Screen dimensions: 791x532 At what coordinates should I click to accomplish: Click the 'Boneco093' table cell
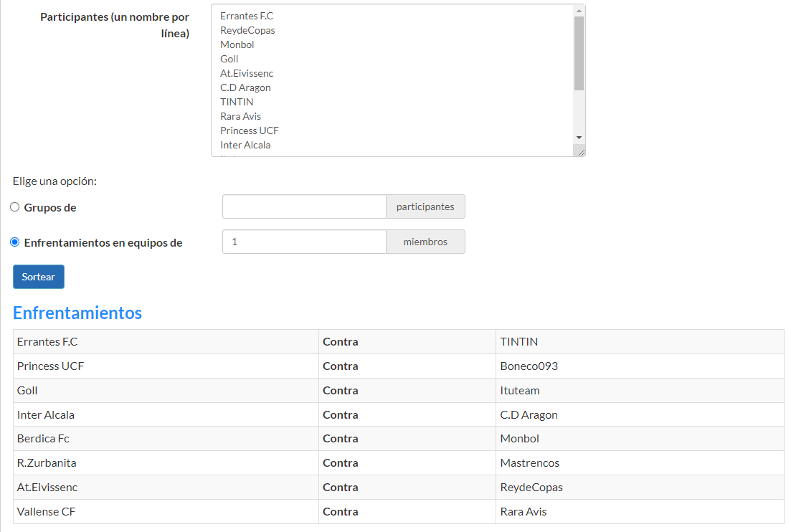coord(639,366)
